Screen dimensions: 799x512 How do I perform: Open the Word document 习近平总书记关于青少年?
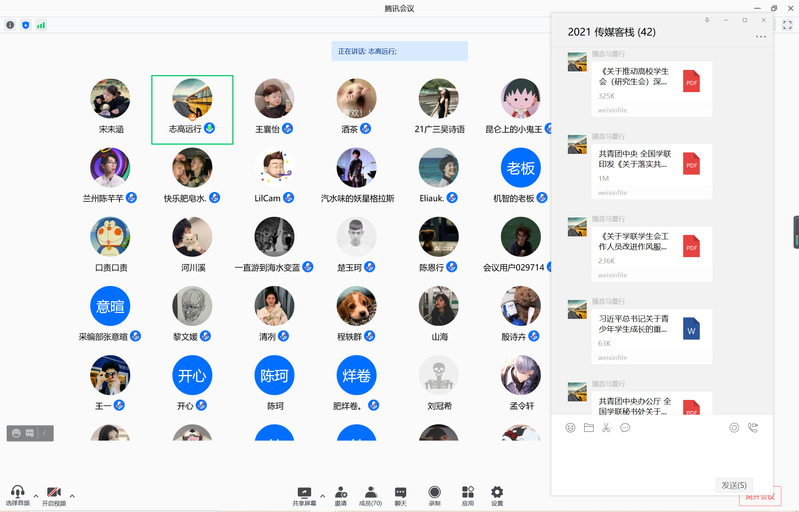click(x=691, y=328)
